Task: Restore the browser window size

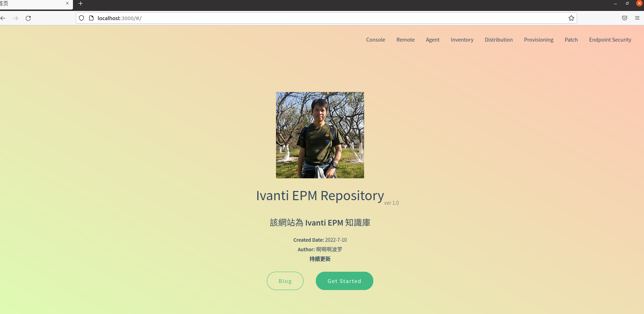Action: pyautogui.click(x=627, y=4)
